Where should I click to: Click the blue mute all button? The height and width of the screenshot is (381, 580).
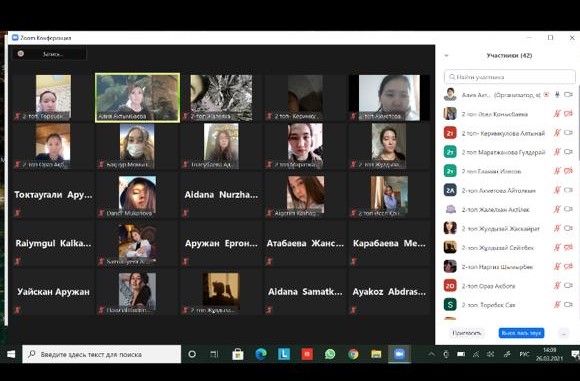click(x=521, y=333)
